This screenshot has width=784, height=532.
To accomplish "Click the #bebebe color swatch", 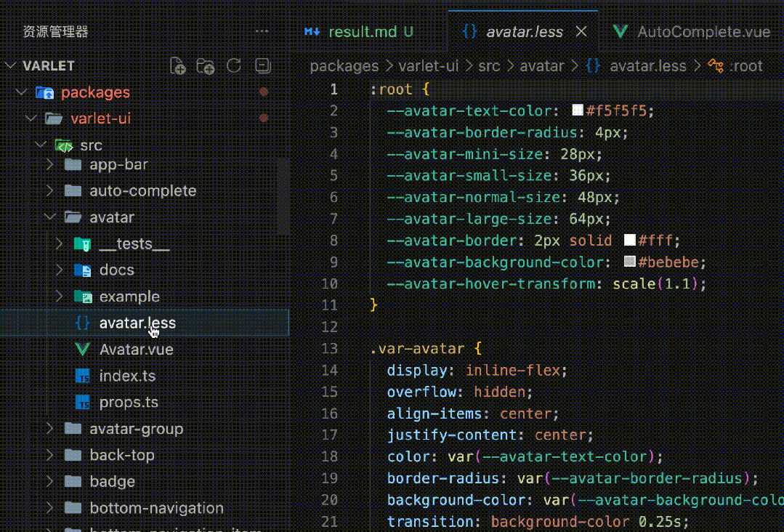I will pos(629,261).
